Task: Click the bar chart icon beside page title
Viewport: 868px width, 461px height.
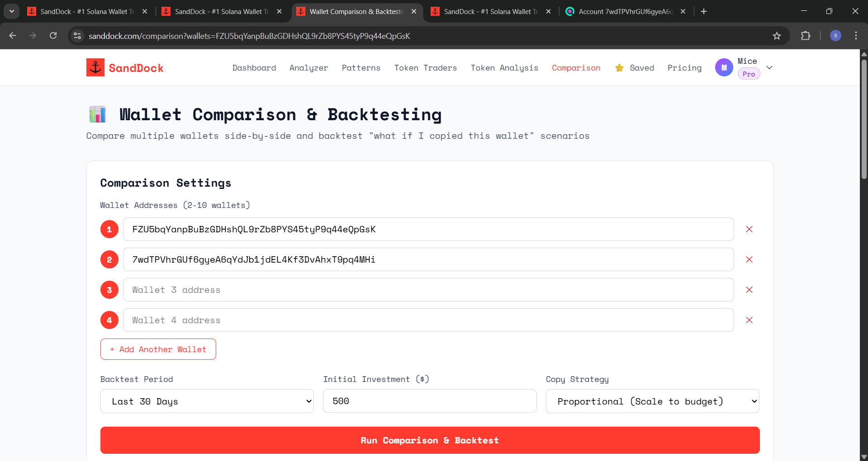Action: point(98,114)
